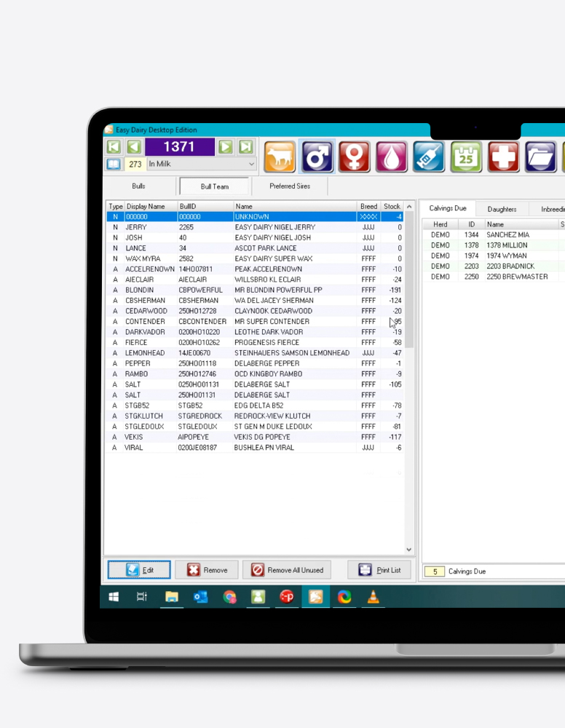Go to first animal record arrow
Screen dimensions: 565x728
pyautogui.click(x=114, y=147)
